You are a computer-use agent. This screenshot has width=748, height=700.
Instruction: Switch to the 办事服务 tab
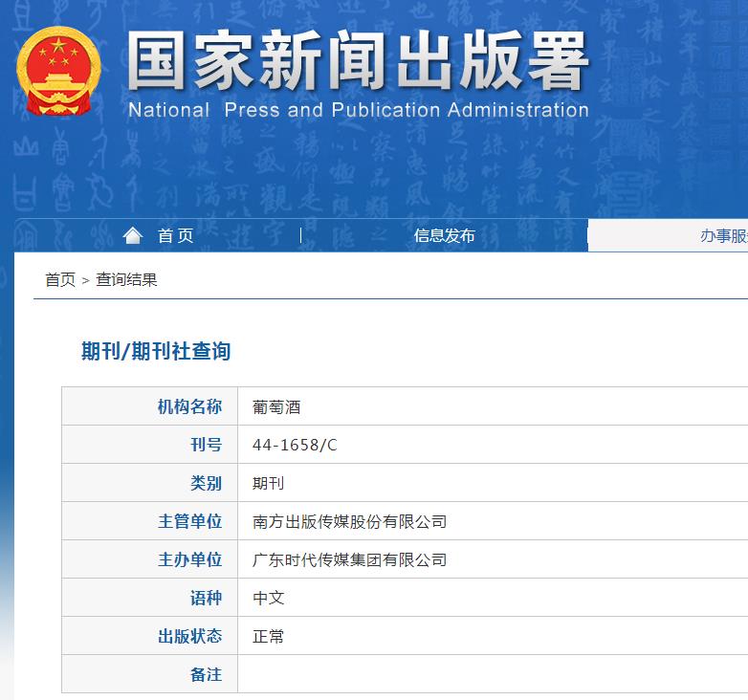point(723,236)
